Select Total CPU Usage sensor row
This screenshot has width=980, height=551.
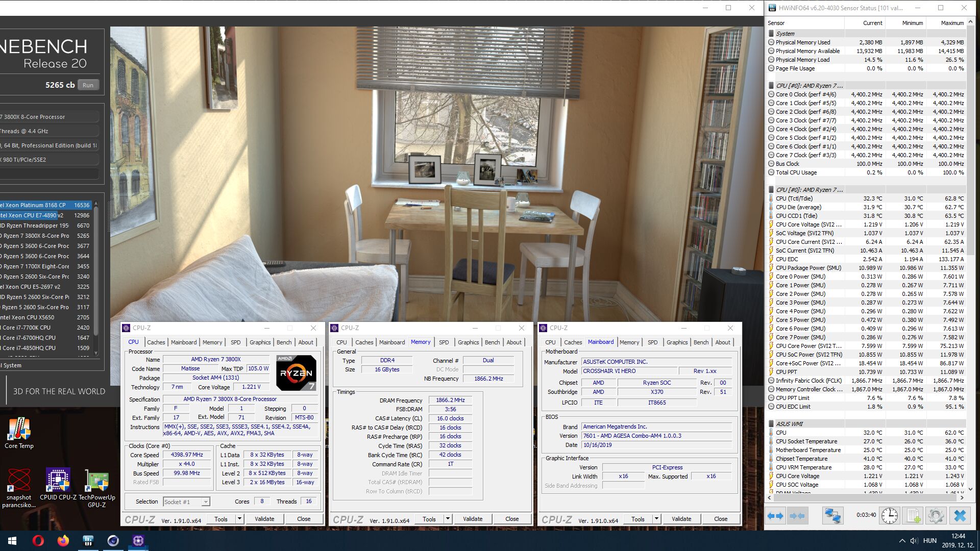867,172
